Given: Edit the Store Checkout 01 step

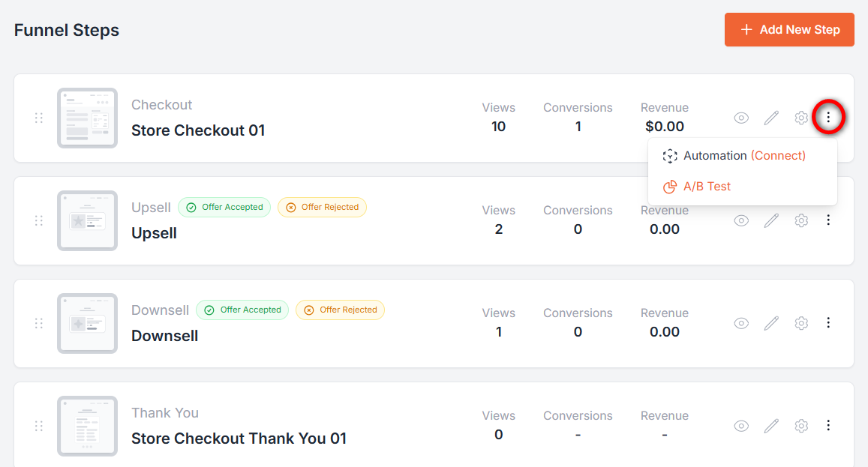Looking at the screenshot, I should (771, 118).
